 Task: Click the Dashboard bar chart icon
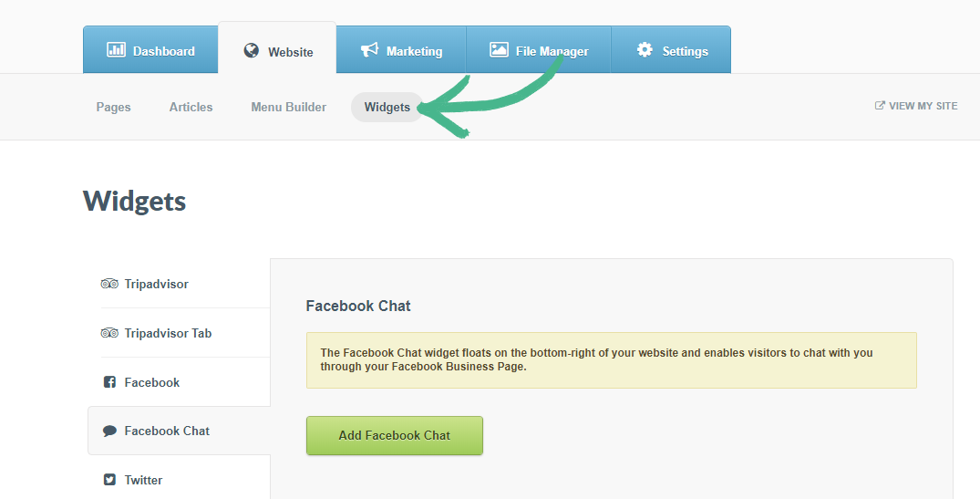click(x=116, y=50)
